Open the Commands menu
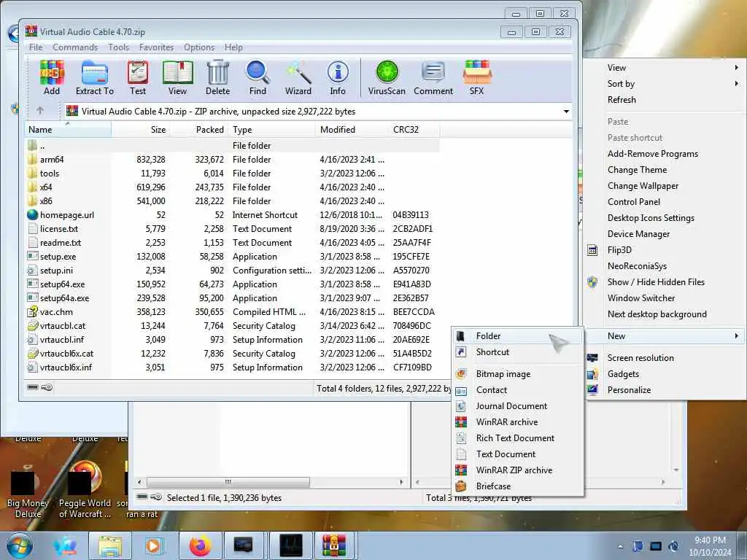This screenshot has height=560, width=747. pos(75,47)
